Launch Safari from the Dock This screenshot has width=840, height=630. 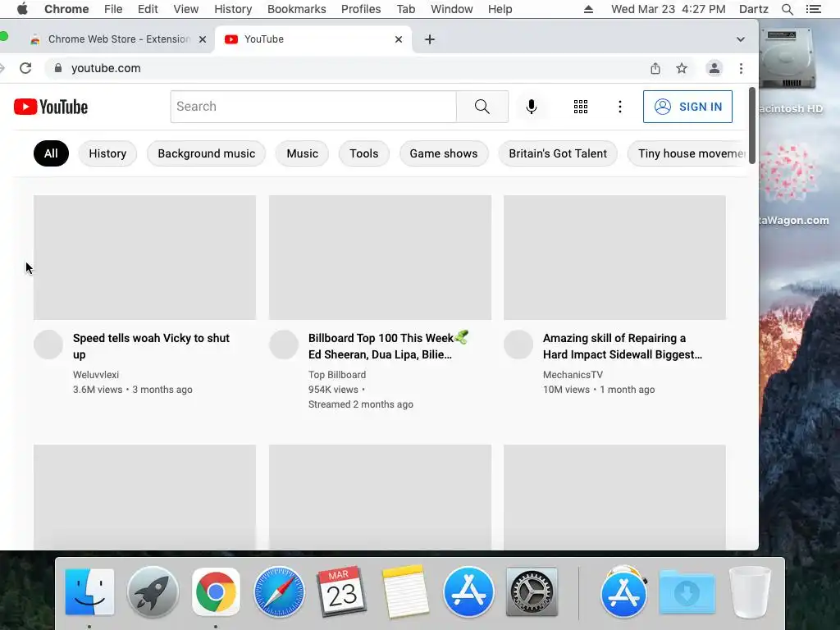[279, 592]
